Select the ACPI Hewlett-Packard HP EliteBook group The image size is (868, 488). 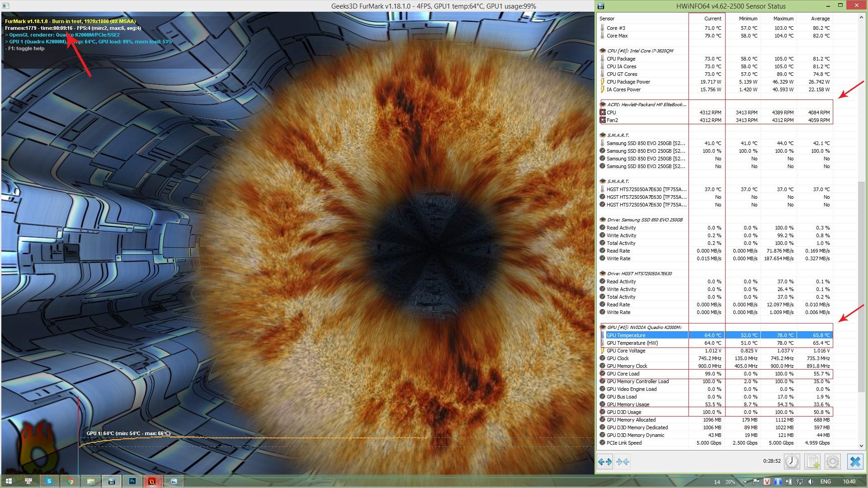click(x=715, y=104)
